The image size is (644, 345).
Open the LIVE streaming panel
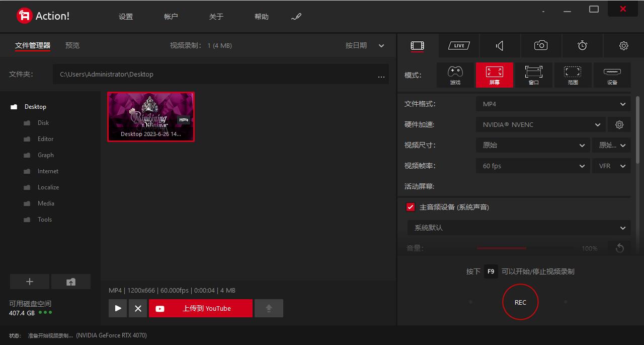[458, 45]
